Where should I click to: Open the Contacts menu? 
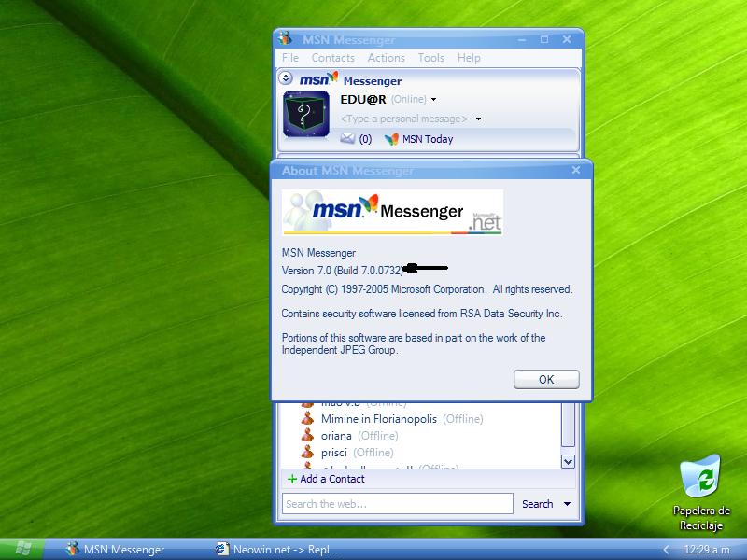tap(332, 58)
